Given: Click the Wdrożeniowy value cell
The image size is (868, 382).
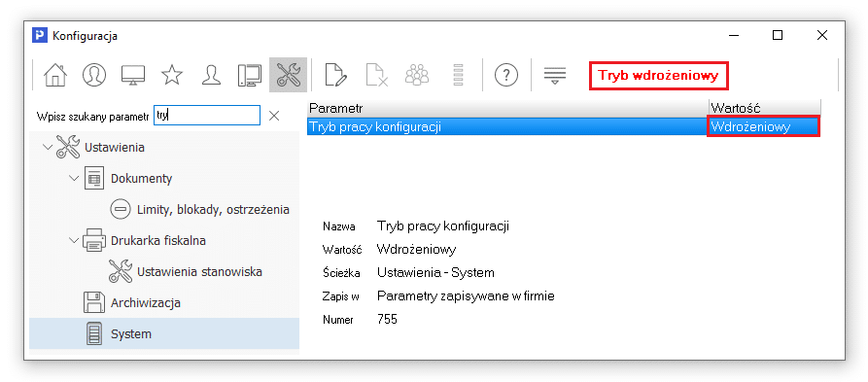Looking at the screenshot, I should point(764,126).
